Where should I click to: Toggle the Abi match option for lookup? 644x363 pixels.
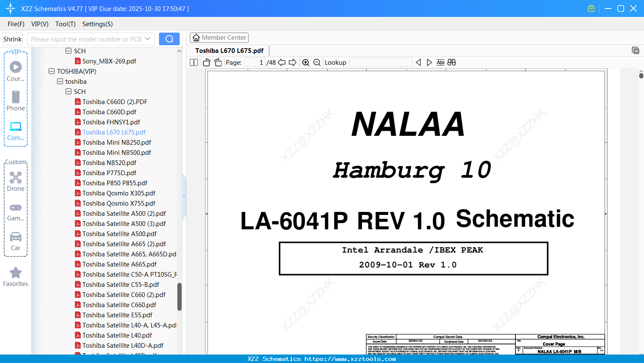[x=441, y=63]
